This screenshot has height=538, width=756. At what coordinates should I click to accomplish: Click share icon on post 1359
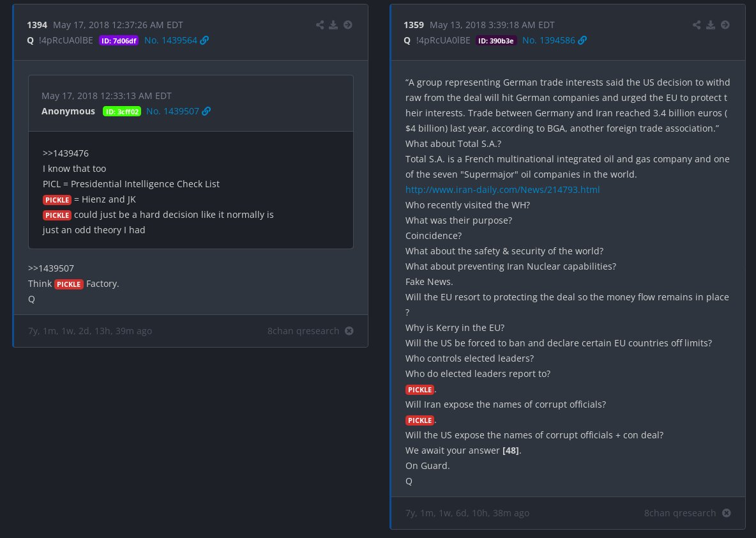click(x=697, y=25)
